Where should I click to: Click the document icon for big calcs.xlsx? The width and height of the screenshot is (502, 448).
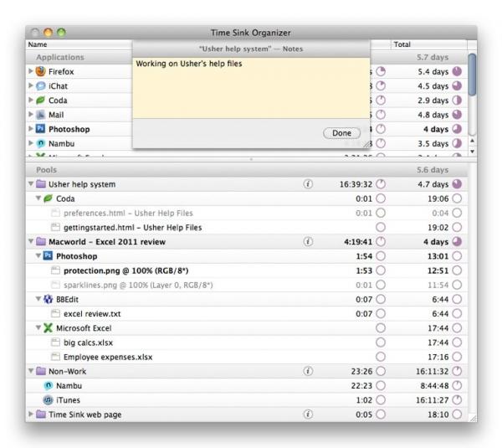point(55,342)
